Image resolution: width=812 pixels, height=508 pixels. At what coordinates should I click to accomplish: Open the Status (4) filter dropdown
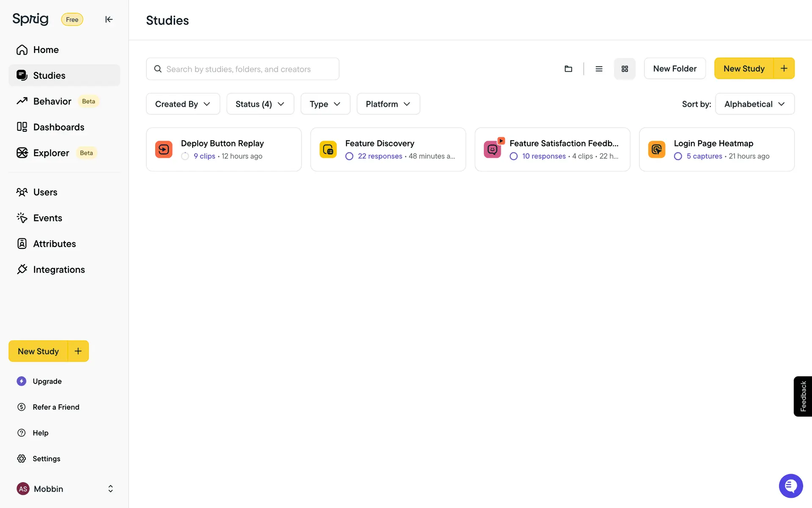click(x=260, y=104)
